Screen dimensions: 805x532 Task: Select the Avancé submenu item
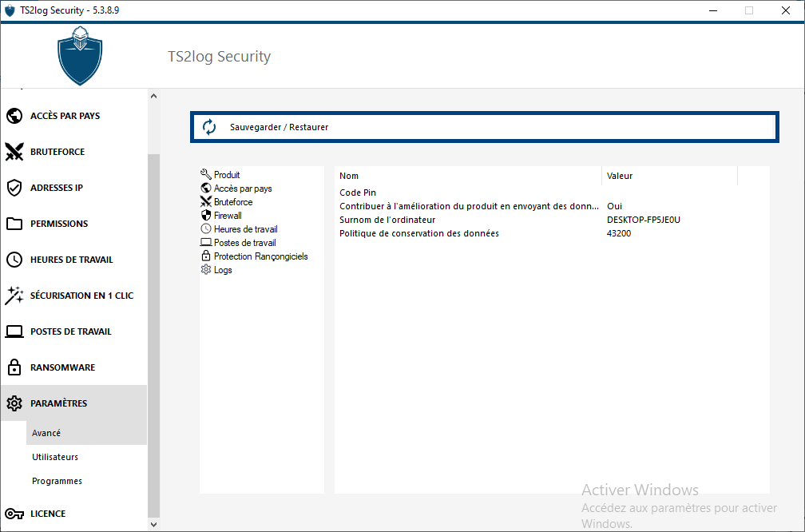(x=86, y=433)
